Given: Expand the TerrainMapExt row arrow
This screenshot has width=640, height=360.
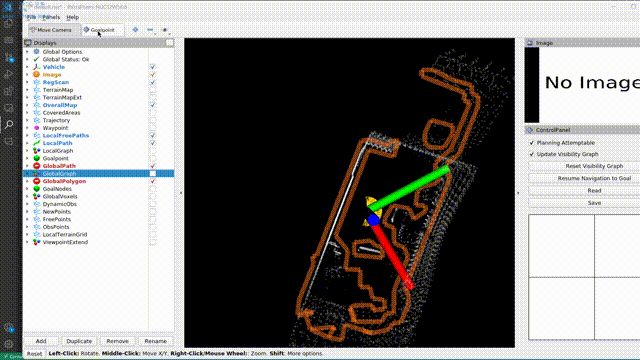Looking at the screenshot, I should point(27,98).
